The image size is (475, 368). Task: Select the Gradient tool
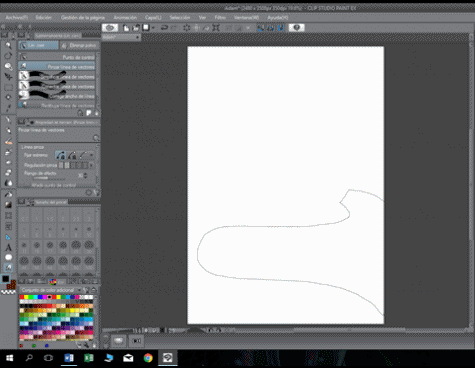[8, 205]
